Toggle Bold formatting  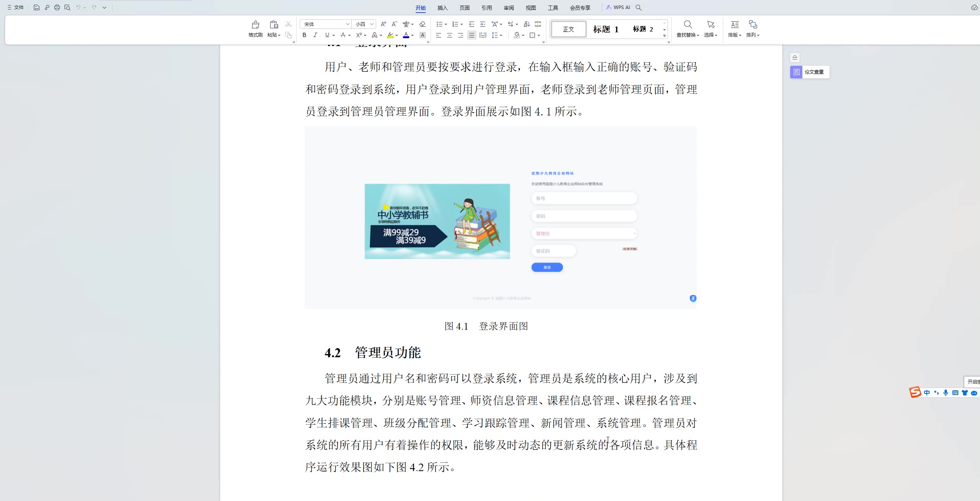pos(304,35)
